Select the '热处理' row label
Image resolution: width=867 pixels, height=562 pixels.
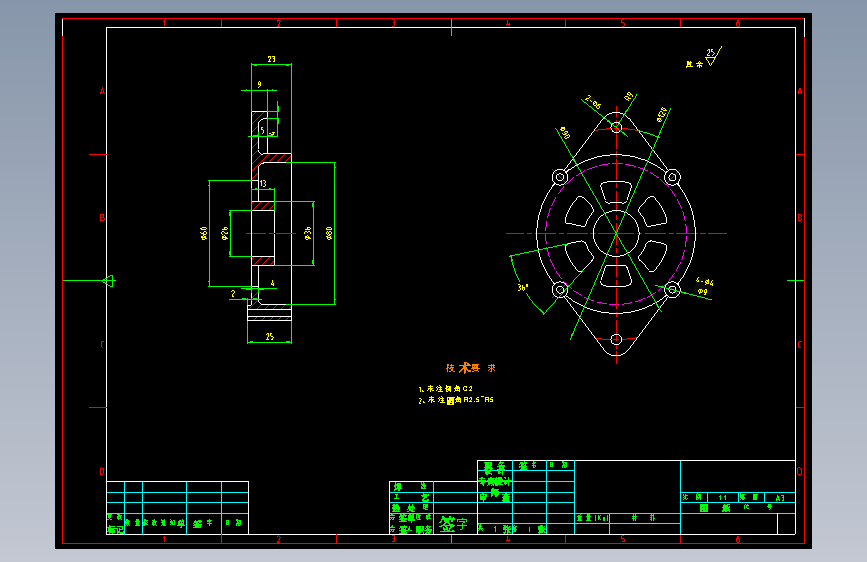411,508
